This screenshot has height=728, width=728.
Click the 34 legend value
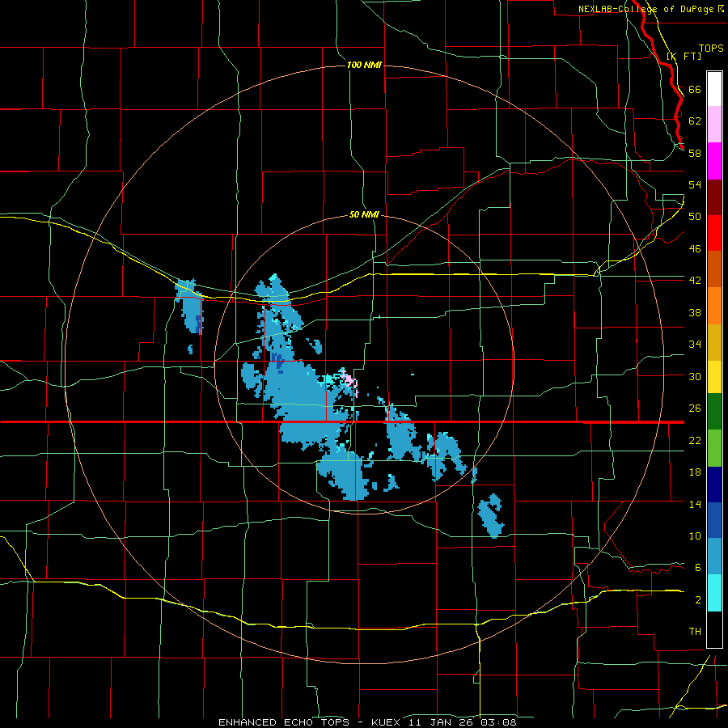pyautogui.click(x=695, y=345)
